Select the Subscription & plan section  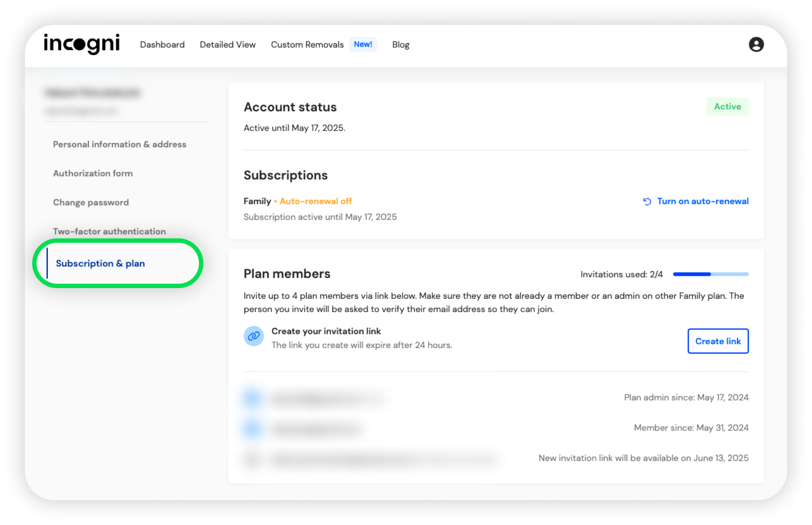pos(100,263)
